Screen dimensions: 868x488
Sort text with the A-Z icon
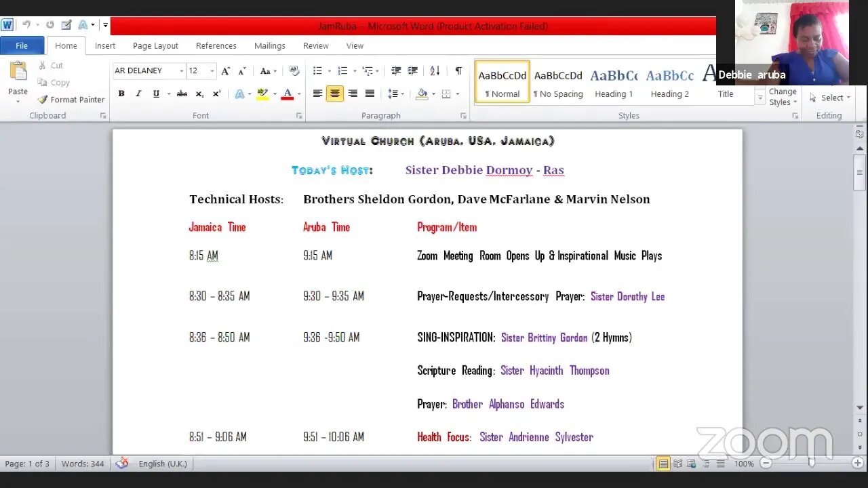coord(435,70)
